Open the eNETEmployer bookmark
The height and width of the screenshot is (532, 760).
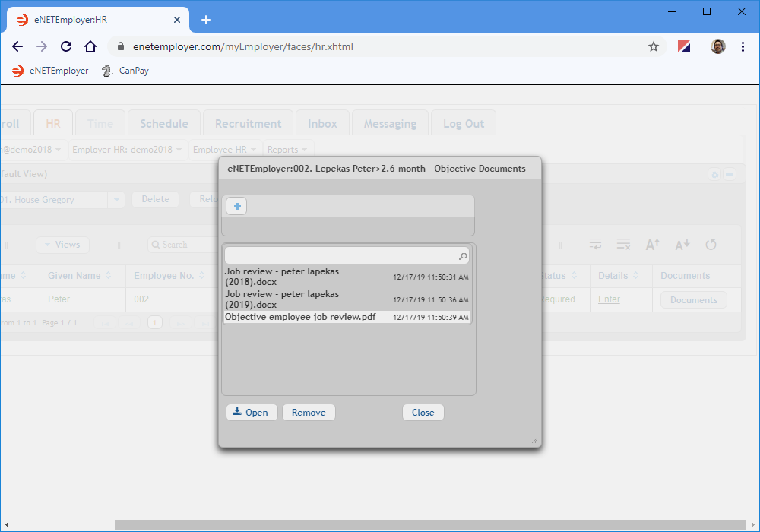click(50, 71)
